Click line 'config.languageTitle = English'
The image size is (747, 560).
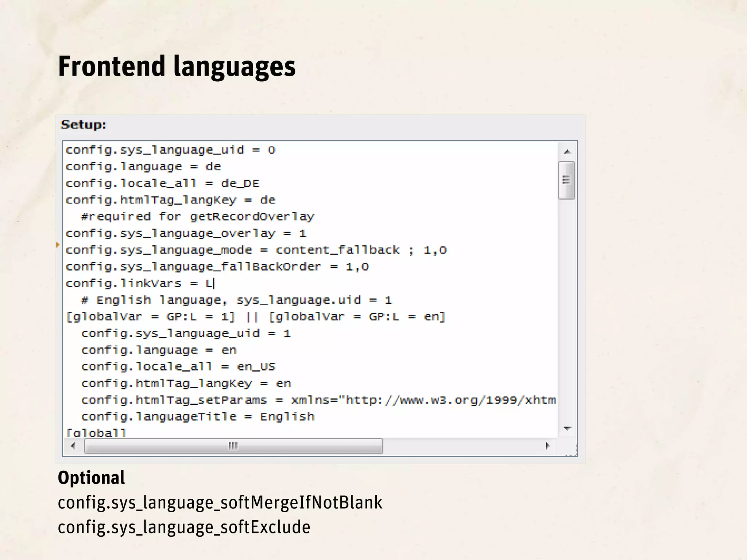(x=198, y=417)
